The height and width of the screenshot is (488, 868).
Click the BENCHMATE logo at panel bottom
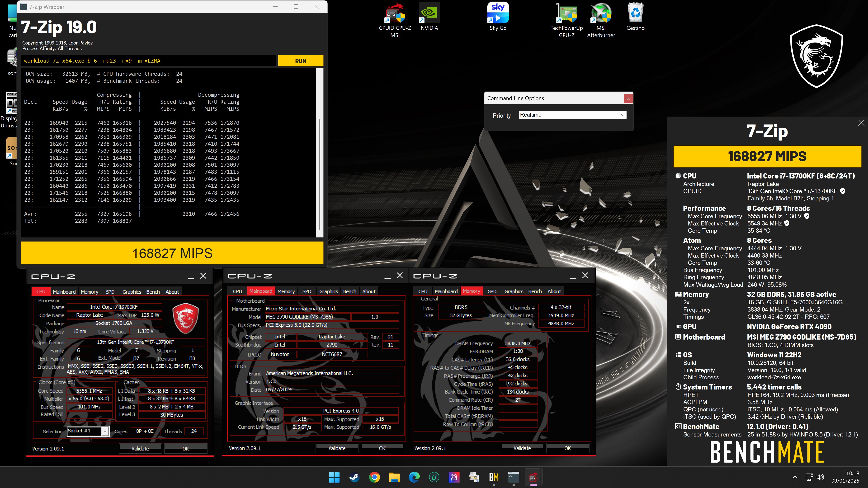click(767, 452)
